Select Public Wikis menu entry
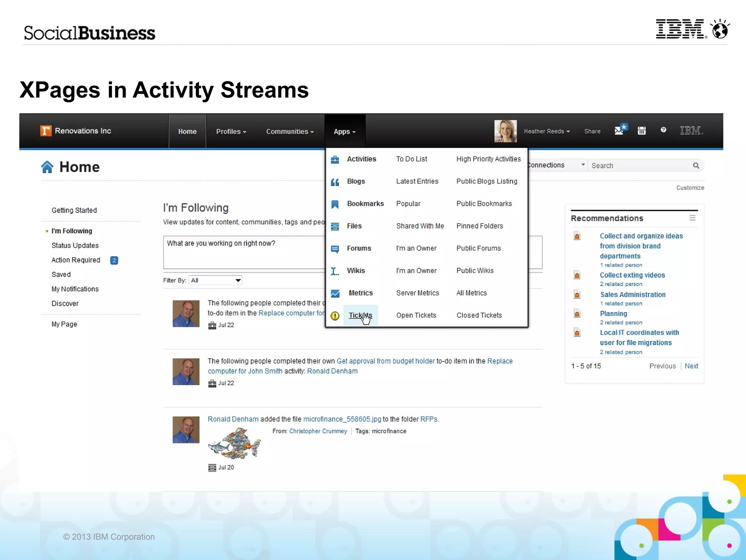 (475, 270)
